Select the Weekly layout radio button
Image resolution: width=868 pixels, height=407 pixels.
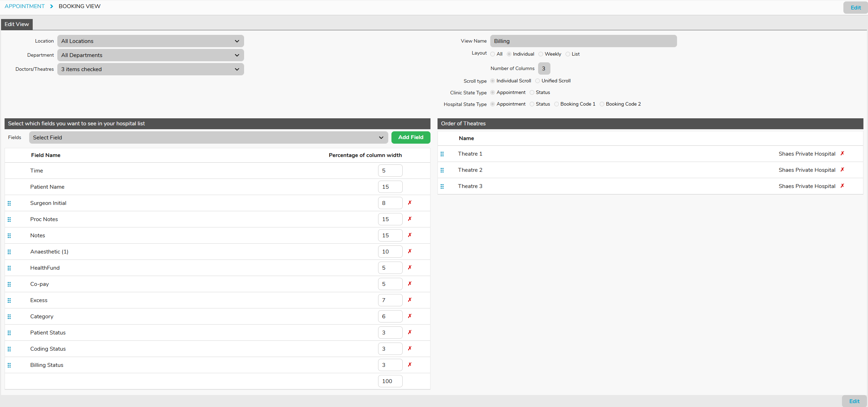pos(541,54)
